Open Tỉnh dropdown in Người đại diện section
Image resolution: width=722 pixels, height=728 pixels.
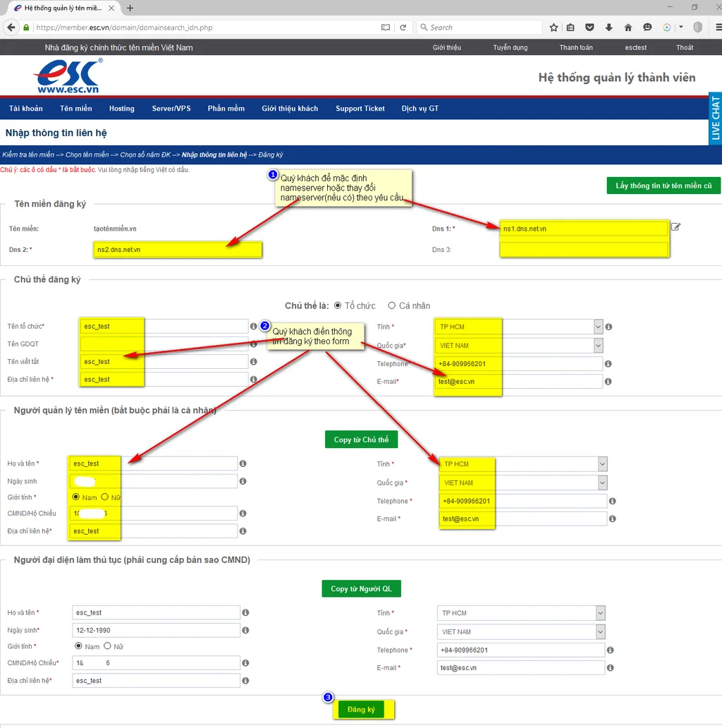coord(521,613)
